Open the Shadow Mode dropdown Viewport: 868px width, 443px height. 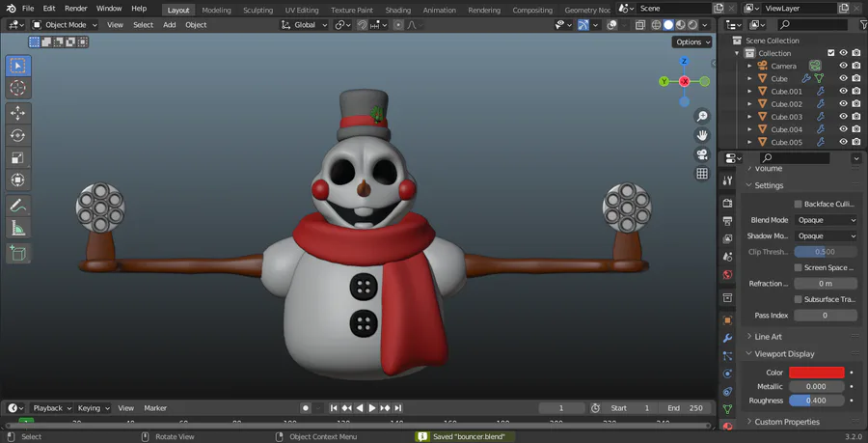tap(826, 235)
